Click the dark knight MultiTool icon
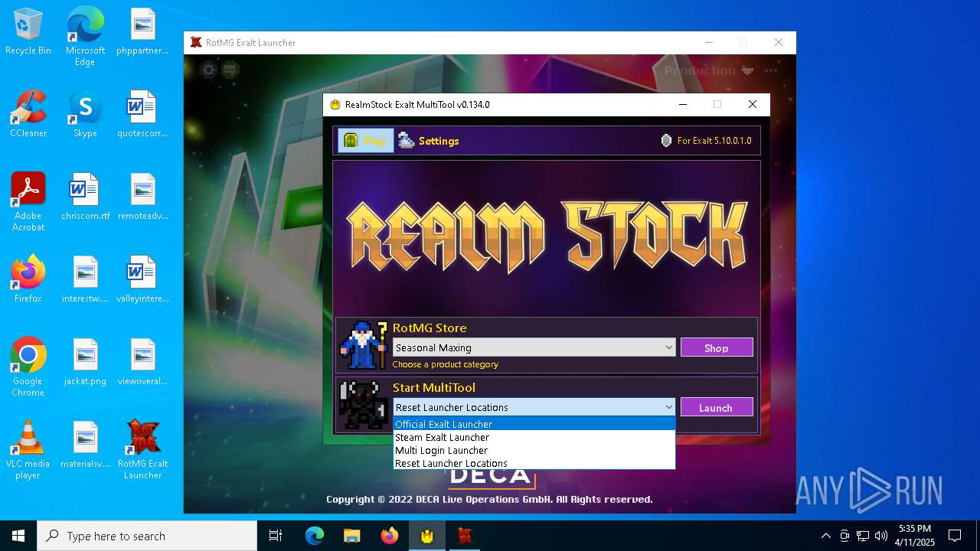 tap(364, 405)
